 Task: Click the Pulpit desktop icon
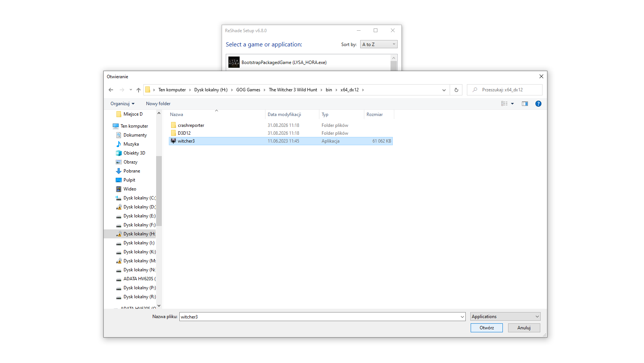tap(119, 180)
